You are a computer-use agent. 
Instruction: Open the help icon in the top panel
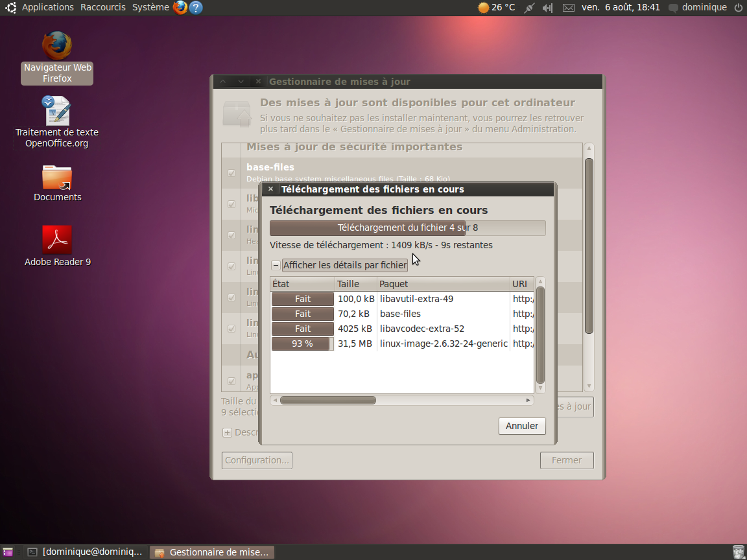[196, 7]
